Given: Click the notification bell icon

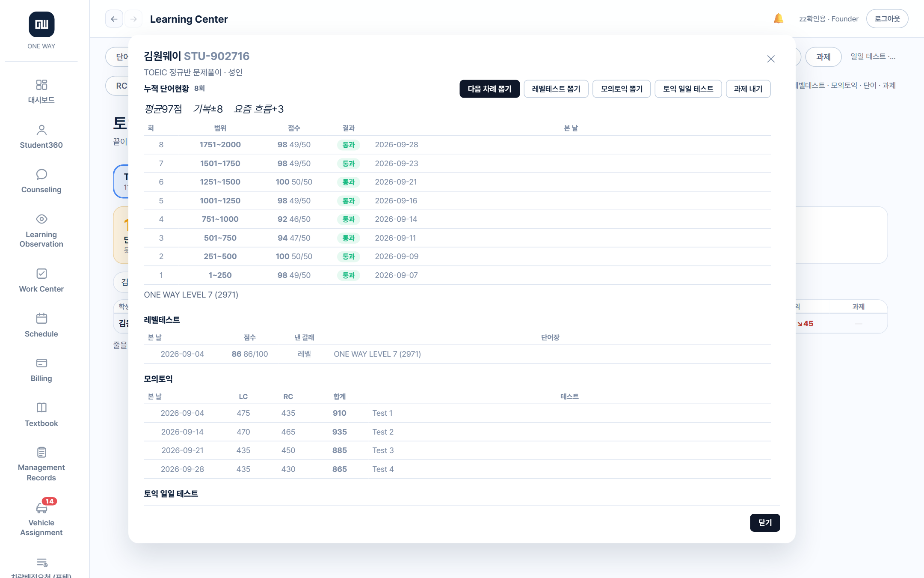Looking at the screenshot, I should [x=779, y=19].
